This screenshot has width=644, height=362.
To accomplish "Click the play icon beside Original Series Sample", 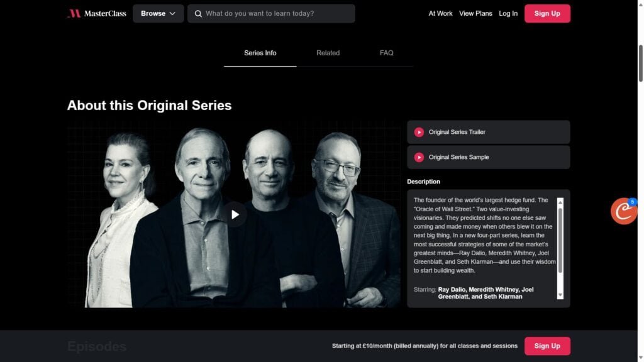I will [418, 157].
